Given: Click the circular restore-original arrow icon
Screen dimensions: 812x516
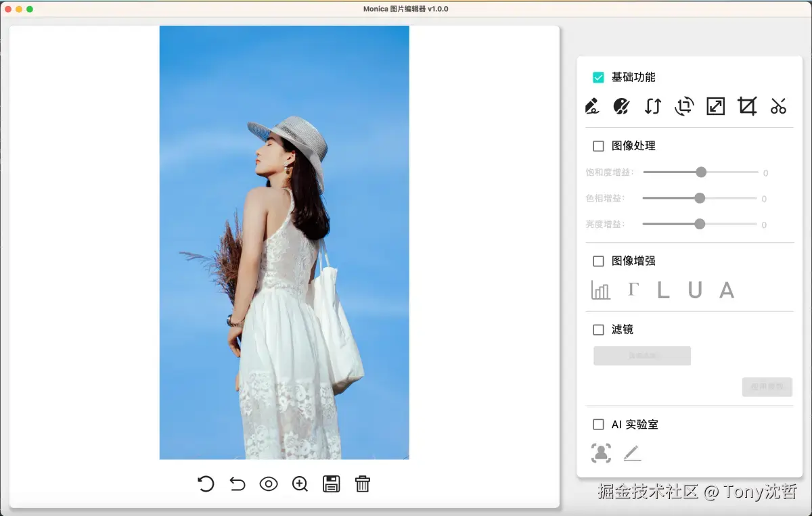Looking at the screenshot, I should [206, 484].
